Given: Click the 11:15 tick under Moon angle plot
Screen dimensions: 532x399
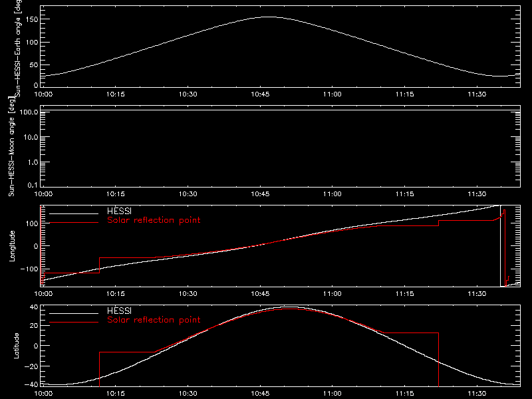Looking at the screenshot, I should pyautogui.click(x=405, y=194).
